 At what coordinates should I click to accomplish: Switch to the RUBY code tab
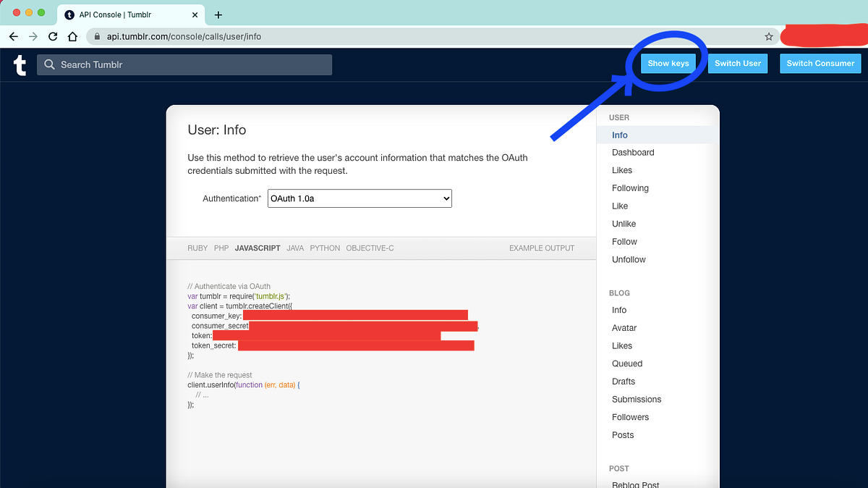(197, 248)
